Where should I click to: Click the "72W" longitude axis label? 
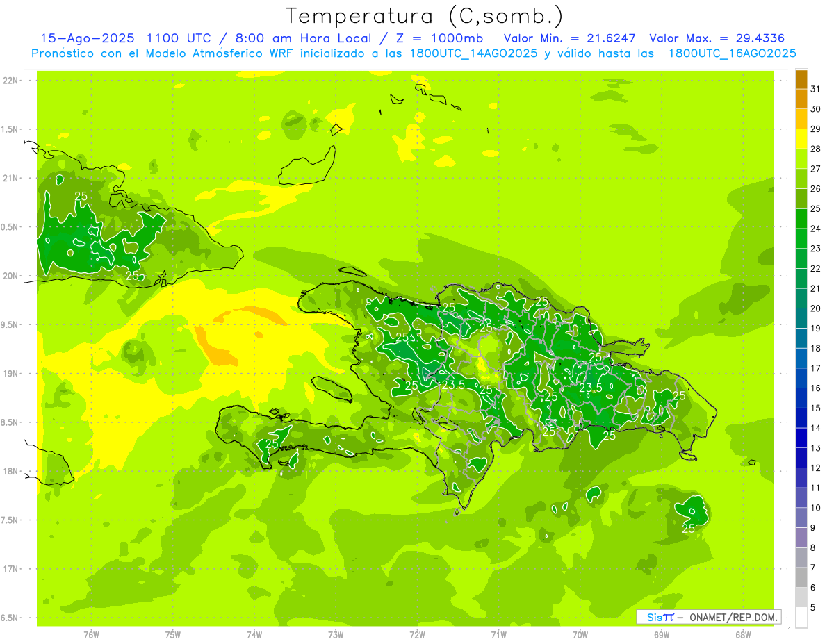[x=417, y=635]
